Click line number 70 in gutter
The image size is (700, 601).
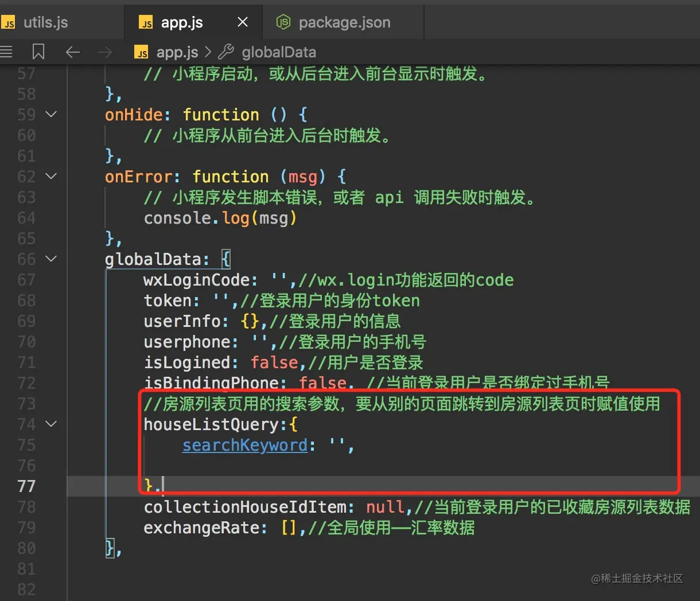26,342
